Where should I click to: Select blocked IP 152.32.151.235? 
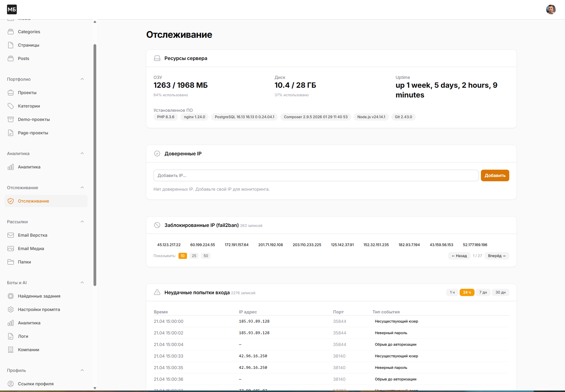pos(376,245)
